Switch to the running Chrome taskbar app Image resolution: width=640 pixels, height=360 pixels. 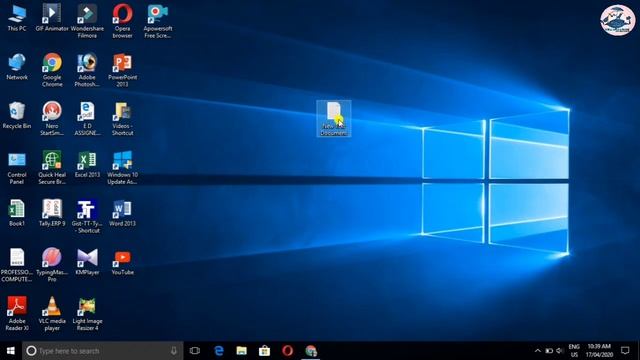(x=311, y=351)
